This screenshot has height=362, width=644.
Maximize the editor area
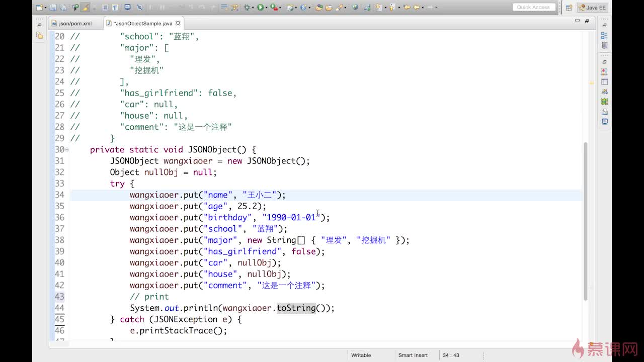coord(587,21)
